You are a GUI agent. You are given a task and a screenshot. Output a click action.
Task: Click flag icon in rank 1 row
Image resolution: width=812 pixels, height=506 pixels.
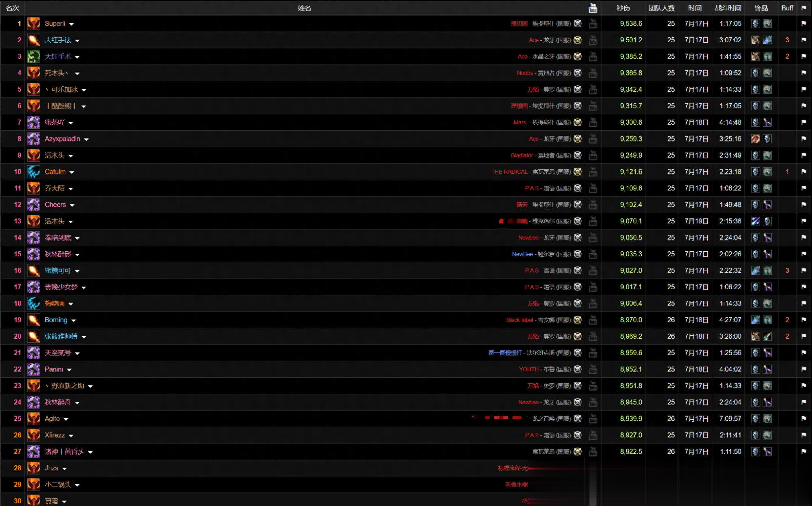(803, 24)
